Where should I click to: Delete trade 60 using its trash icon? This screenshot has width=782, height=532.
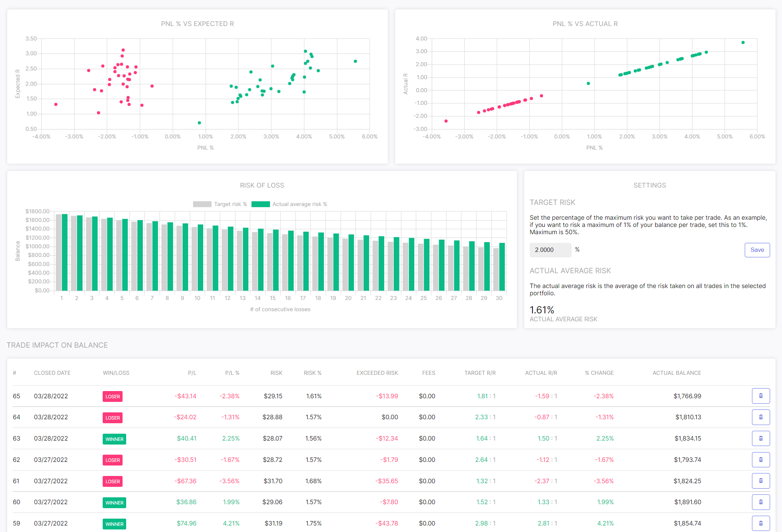[761, 502]
